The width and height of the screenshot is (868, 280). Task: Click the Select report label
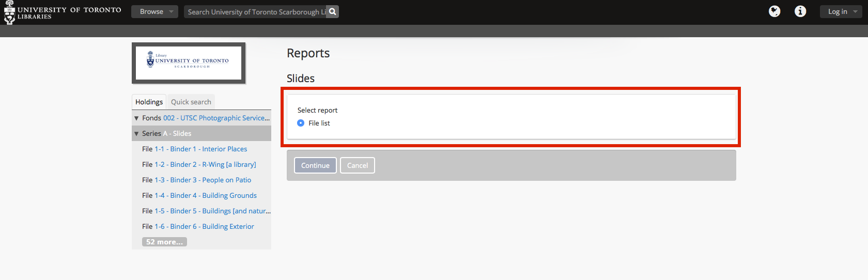click(317, 110)
